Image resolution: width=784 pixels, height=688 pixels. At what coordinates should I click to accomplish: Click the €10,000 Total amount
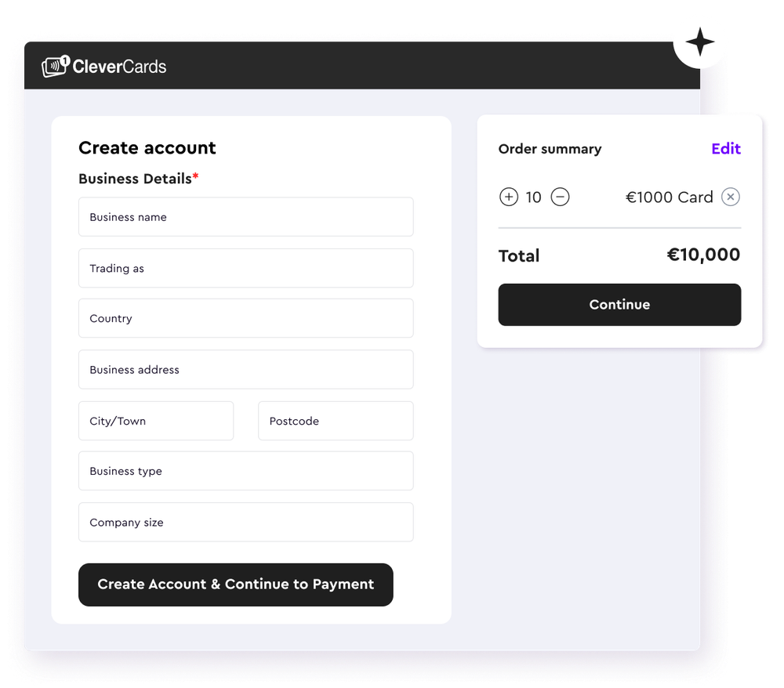click(x=702, y=255)
